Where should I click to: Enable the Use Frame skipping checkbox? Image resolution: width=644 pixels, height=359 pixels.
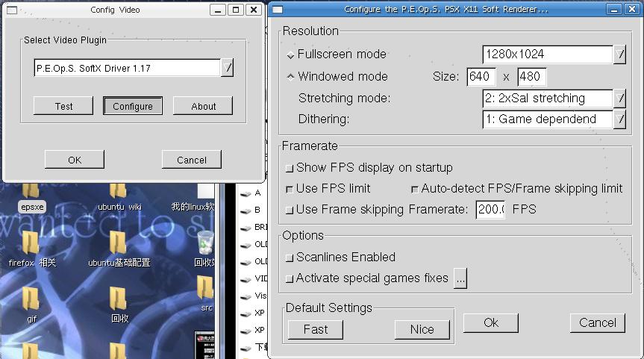pyautogui.click(x=290, y=210)
